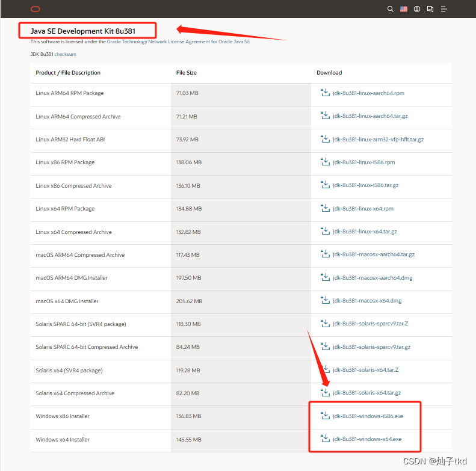Select Windows x86 Installer text
This screenshot has width=476, height=471.
[62, 416]
